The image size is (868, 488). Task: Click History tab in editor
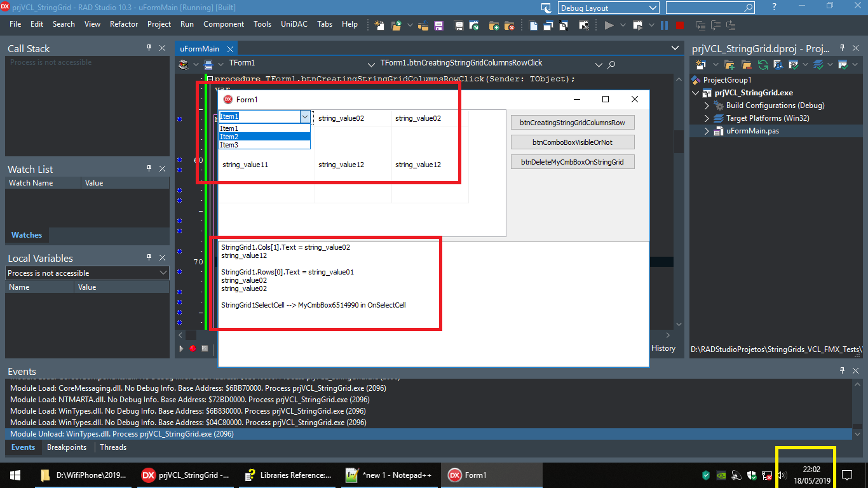pyautogui.click(x=663, y=348)
